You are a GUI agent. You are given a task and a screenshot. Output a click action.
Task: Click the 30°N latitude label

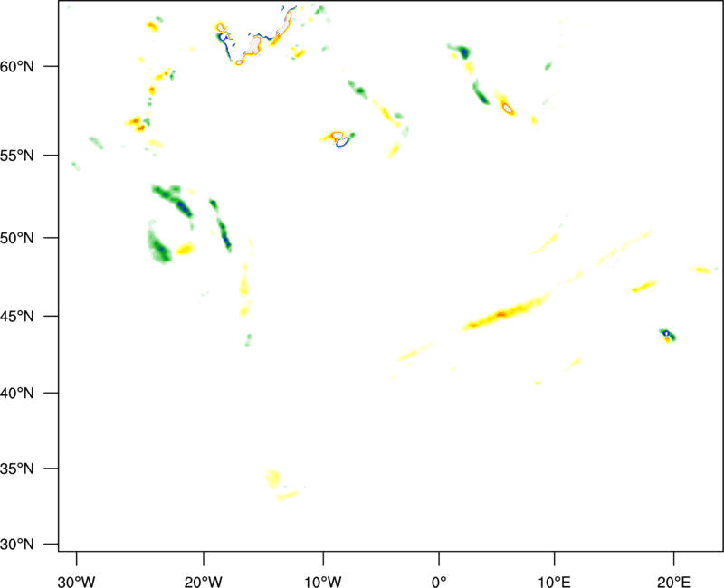point(17,545)
